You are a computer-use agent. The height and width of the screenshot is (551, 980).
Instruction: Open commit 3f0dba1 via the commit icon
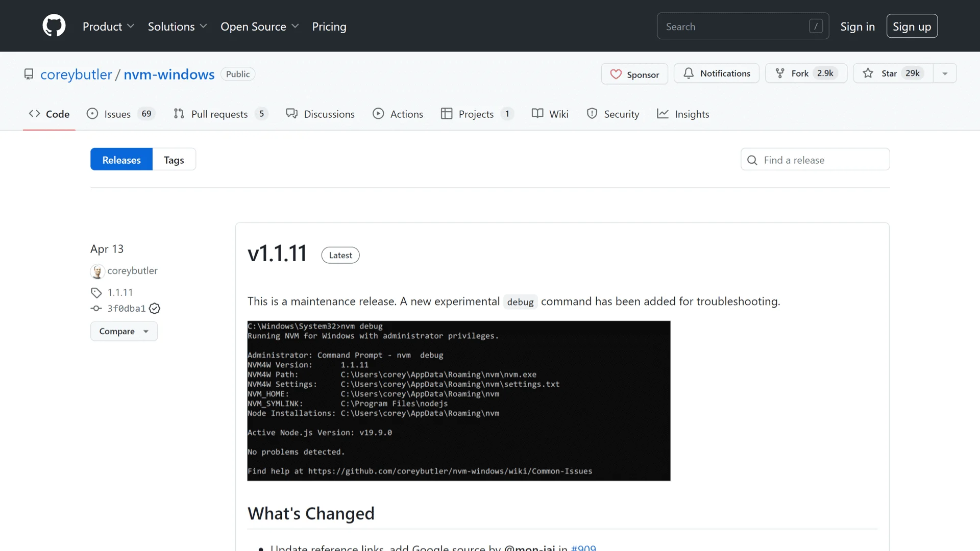click(x=96, y=309)
